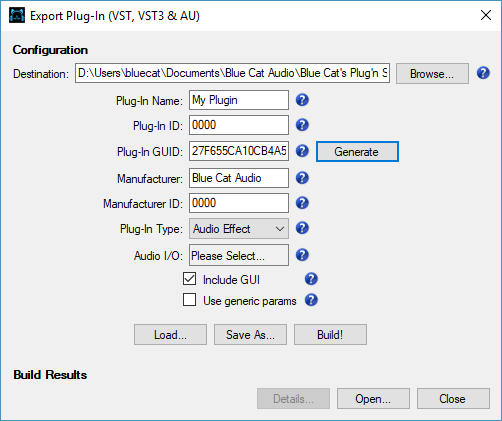502x421 pixels.
Task: Open help icon for Include GUI option
Action: pos(311,279)
